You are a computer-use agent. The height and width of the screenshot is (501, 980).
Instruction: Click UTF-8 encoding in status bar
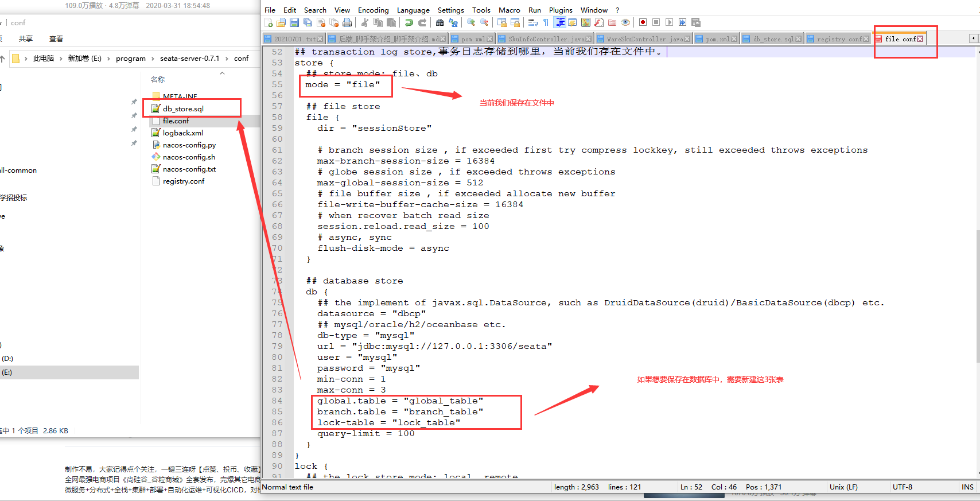[903, 487]
